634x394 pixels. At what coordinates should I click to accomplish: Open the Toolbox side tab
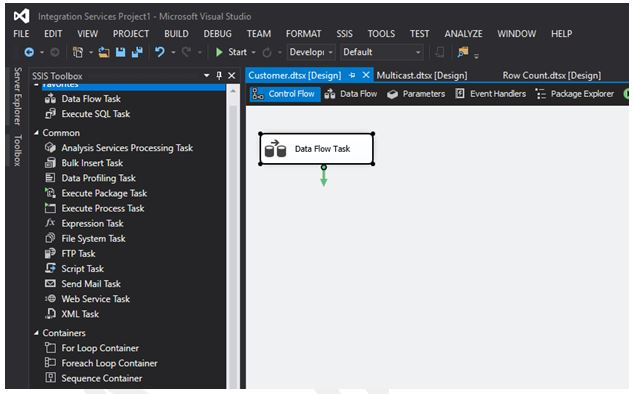(17, 150)
